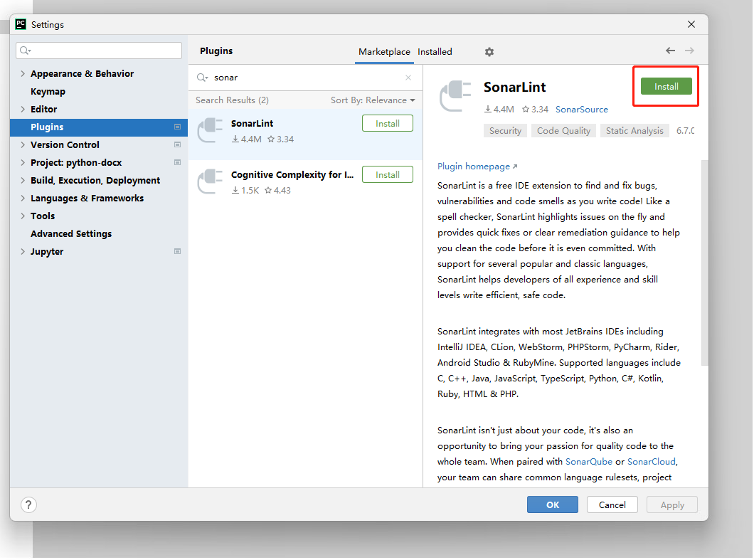This screenshot has width=754, height=560.
Task: Select the SonarLint result row title
Action: [x=252, y=124]
